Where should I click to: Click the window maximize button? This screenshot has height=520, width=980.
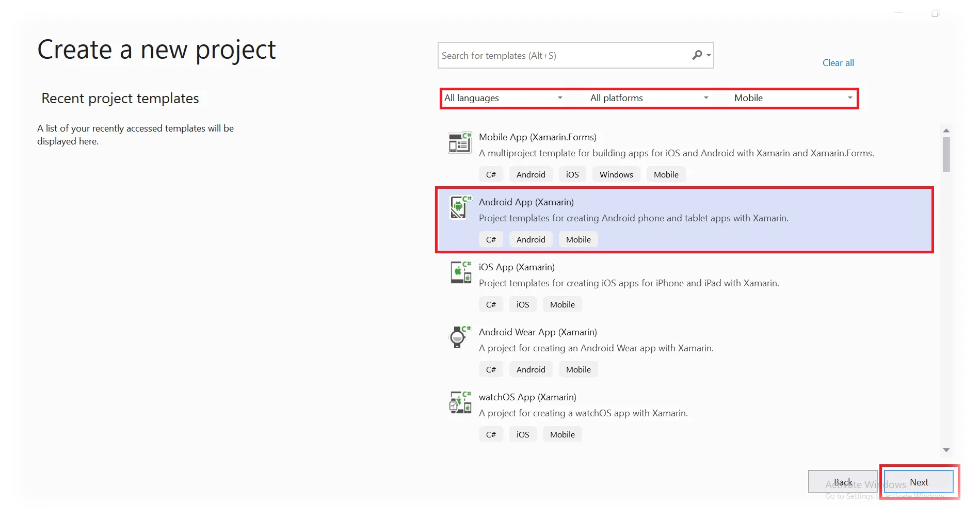(x=935, y=13)
